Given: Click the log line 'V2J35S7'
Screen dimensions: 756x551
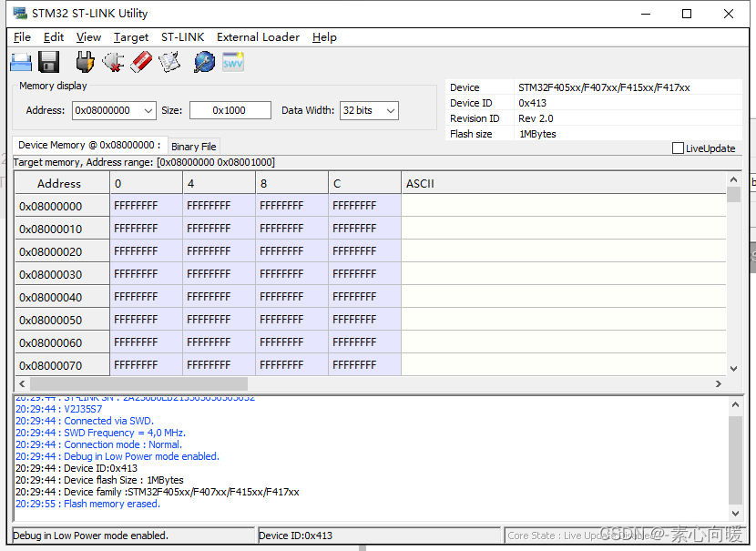Looking at the screenshot, I should coord(59,409).
